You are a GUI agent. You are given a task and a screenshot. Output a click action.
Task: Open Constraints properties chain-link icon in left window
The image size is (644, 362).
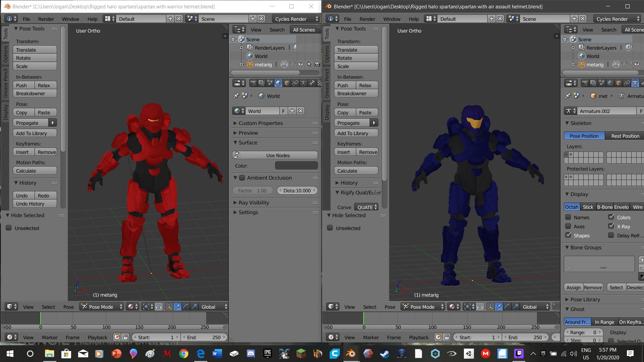(295, 83)
